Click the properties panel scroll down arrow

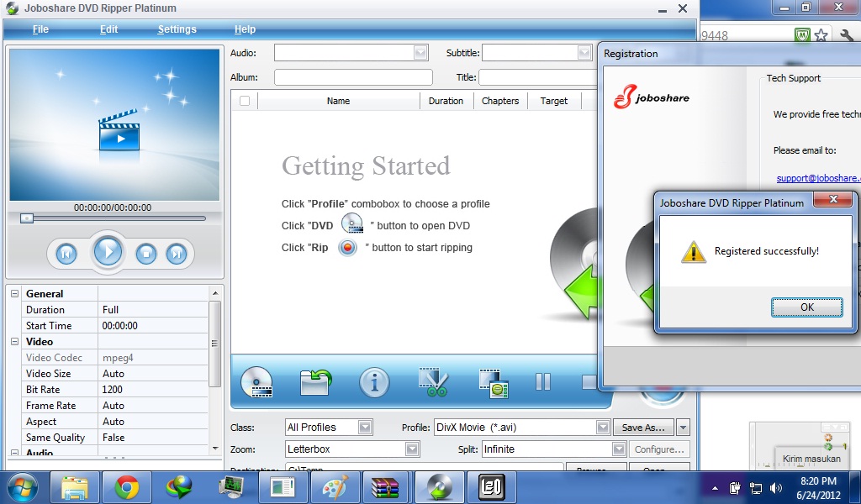[214, 448]
